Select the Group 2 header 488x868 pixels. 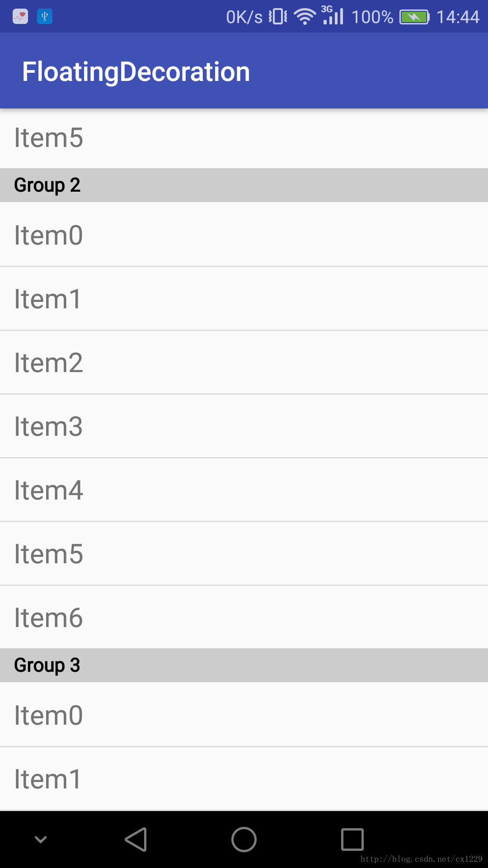click(244, 185)
